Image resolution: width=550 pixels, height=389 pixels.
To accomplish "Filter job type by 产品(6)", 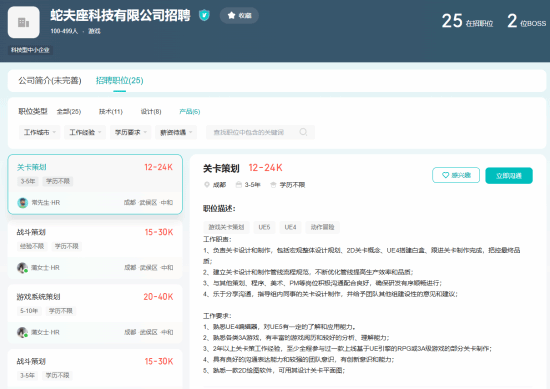I will [189, 112].
